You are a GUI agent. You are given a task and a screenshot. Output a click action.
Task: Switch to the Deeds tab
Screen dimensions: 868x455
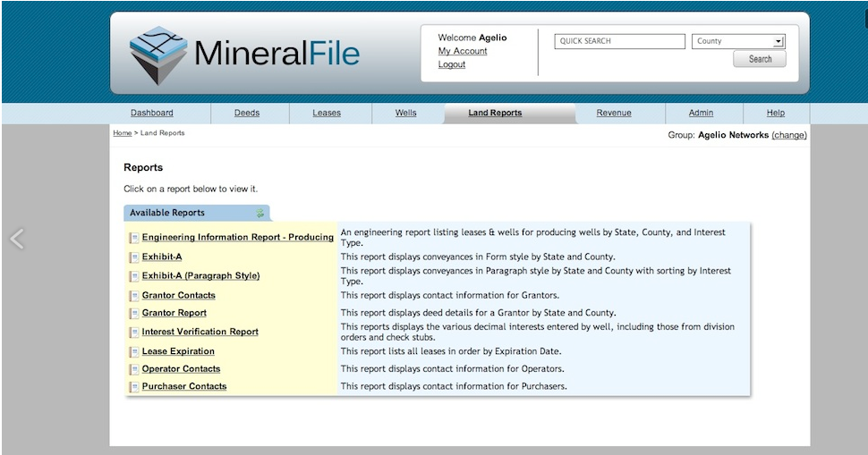(247, 113)
